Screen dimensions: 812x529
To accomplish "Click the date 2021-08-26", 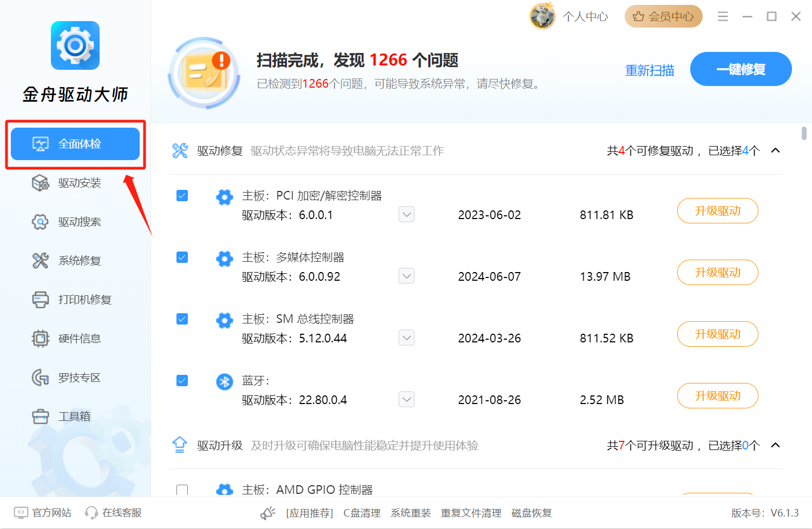I will 489,400.
